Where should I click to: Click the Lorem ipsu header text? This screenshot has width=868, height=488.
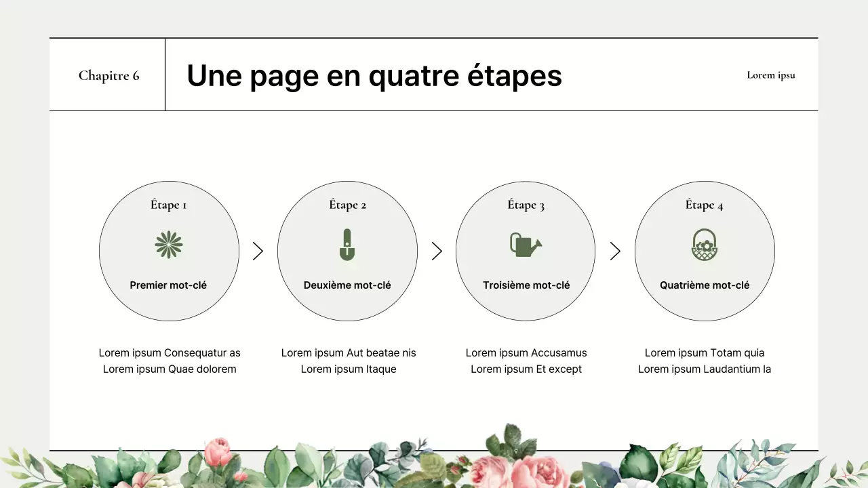[771, 75]
